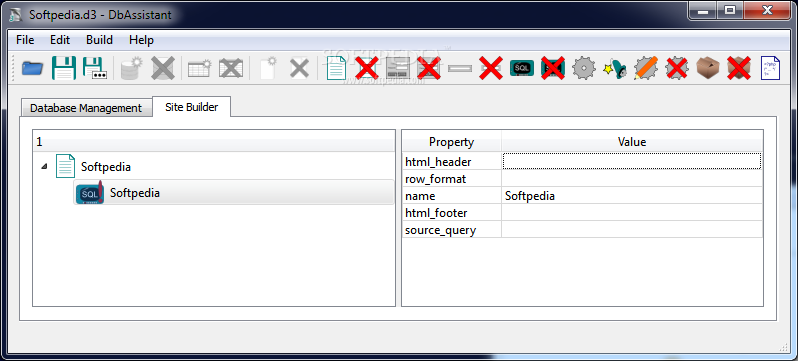Click the gear with orange pencil icon
This screenshot has height=361, width=798.
[646, 68]
